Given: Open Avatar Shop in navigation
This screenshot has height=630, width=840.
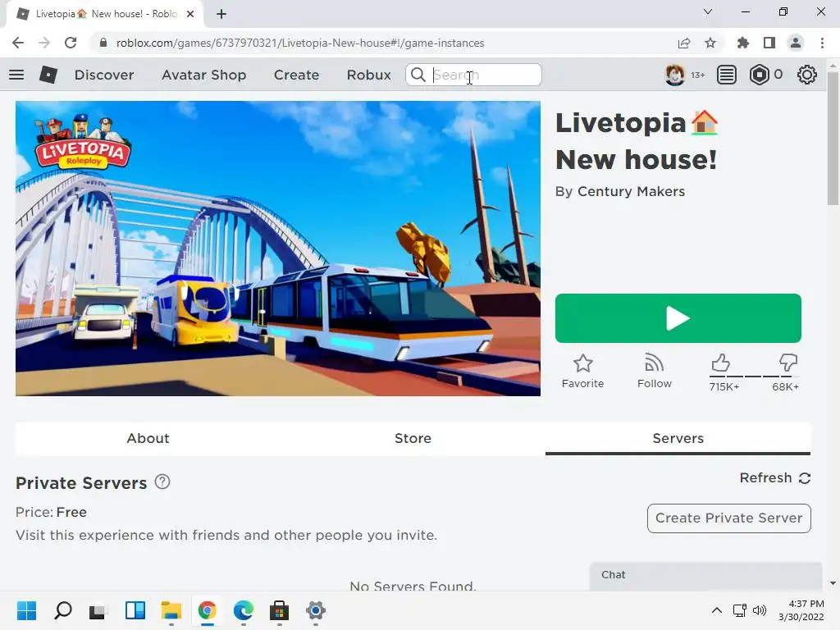Looking at the screenshot, I should tap(203, 75).
